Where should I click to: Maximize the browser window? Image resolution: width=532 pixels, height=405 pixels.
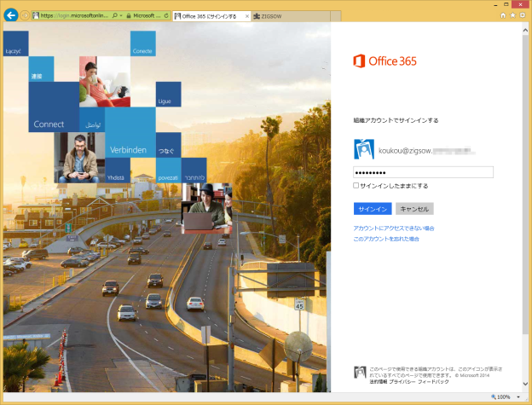tap(506, 5)
